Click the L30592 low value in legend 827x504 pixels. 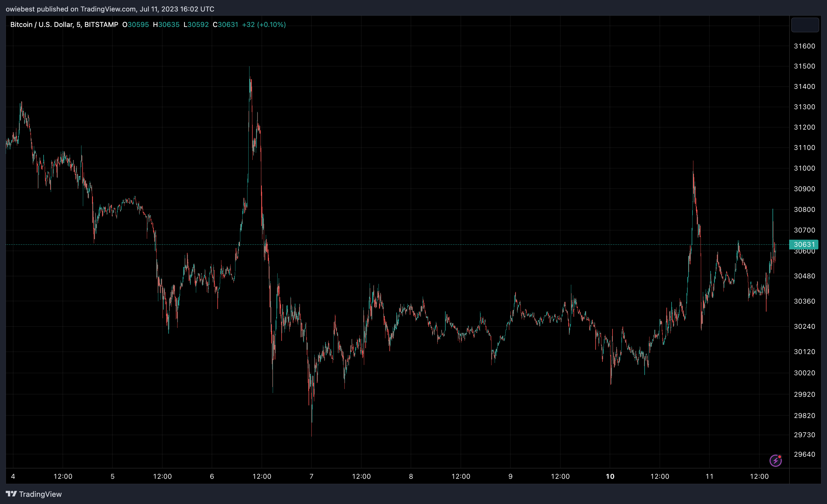196,24
